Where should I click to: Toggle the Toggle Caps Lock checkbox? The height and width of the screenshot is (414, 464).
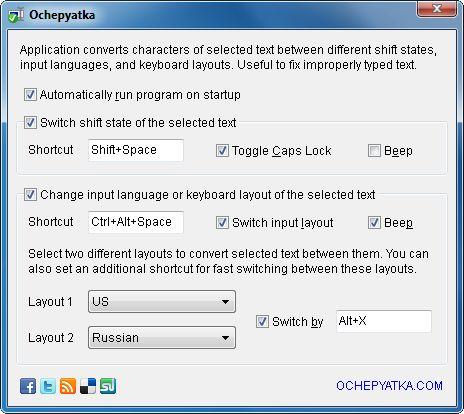point(222,151)
